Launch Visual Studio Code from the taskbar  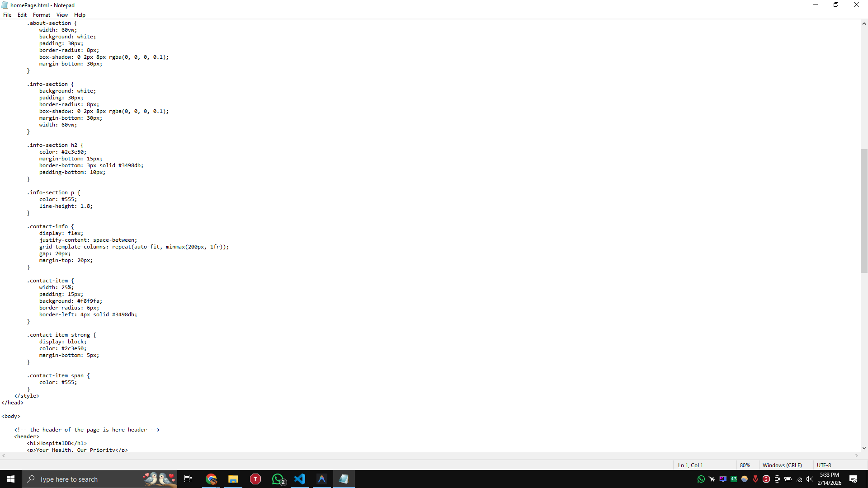tap(300, 479)
